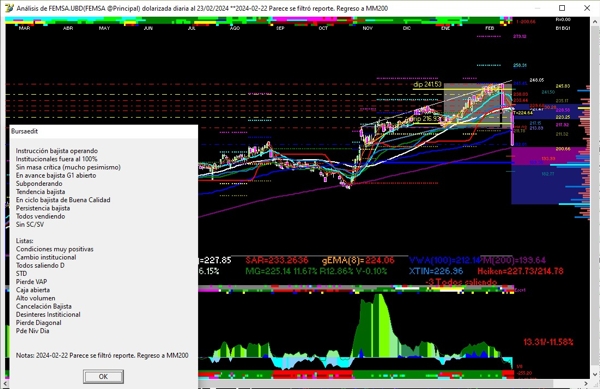
Task: Click the Bursaedit dialog title bar
Action: click(104, 131)
